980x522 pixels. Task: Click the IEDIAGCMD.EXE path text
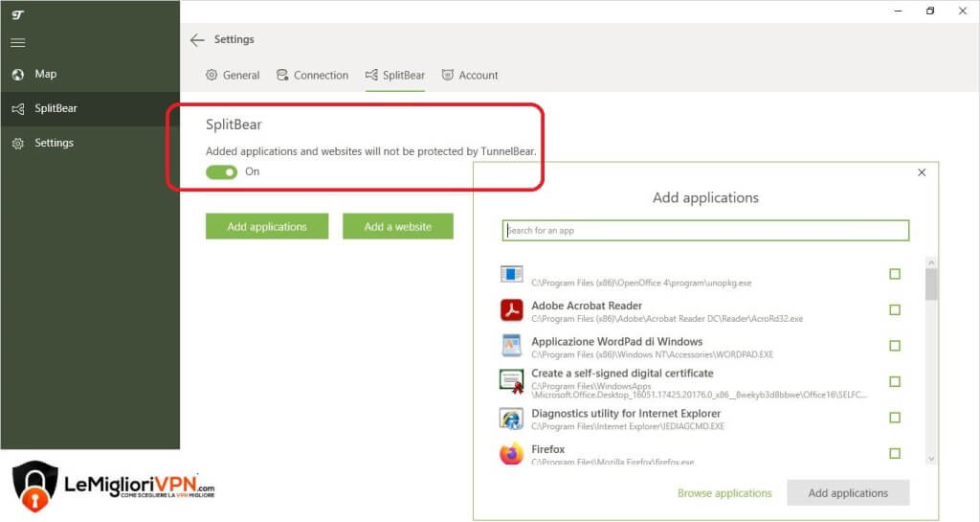[628, 426]
